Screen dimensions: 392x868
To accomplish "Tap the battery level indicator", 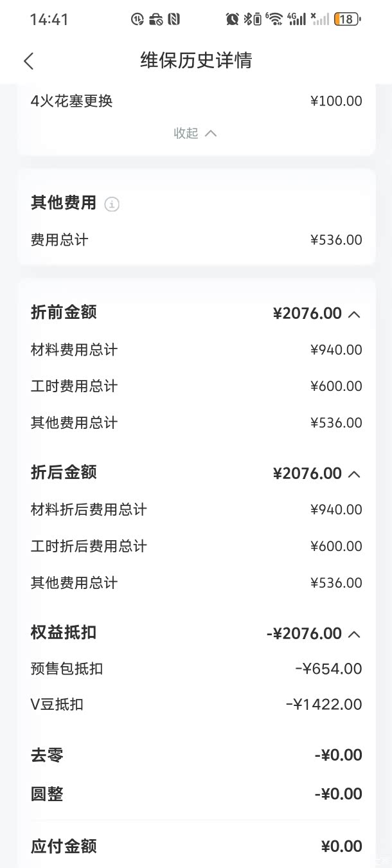I will tap(346, 19).
